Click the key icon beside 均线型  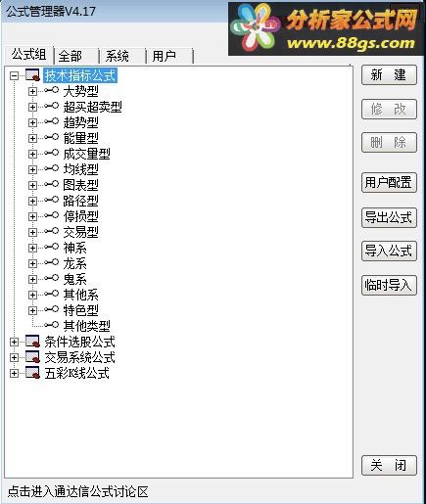[52, 168]
